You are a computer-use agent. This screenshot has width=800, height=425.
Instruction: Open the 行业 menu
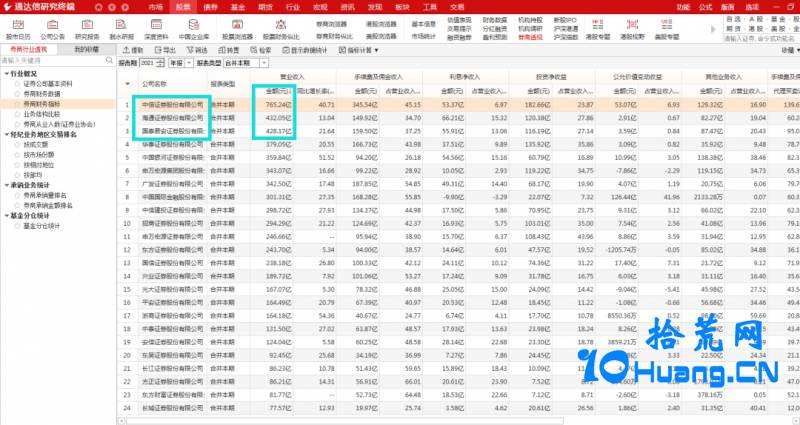pos(293,7)
